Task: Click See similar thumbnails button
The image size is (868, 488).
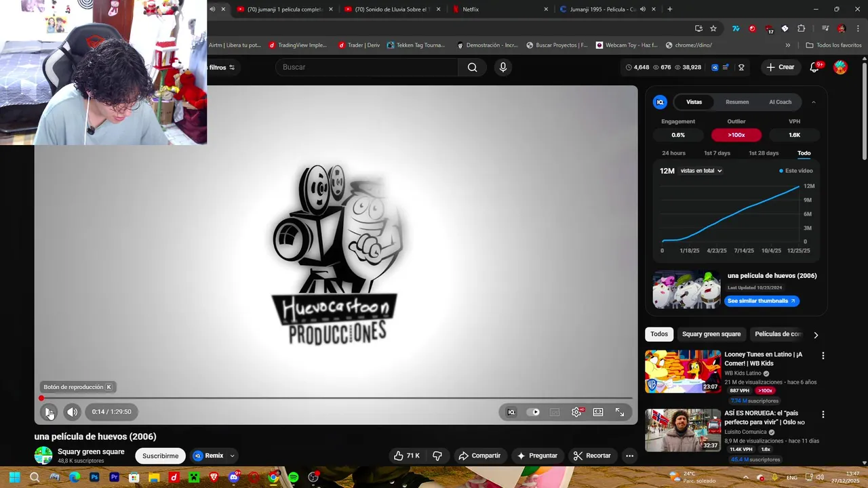Action: [x=762, y=301]
